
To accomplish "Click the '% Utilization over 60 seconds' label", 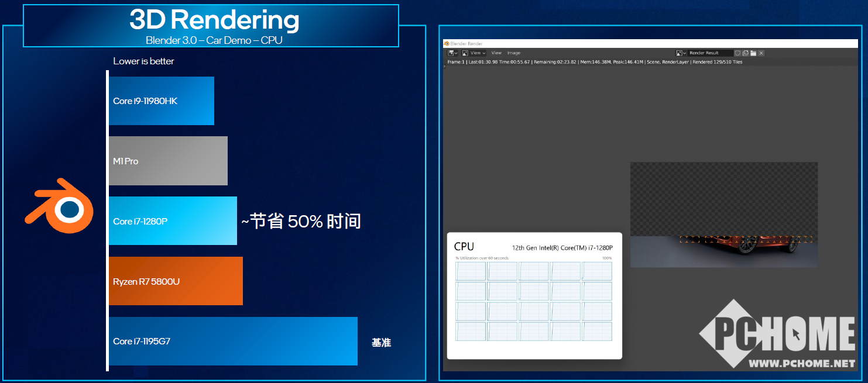I will [x=482, y=258].
